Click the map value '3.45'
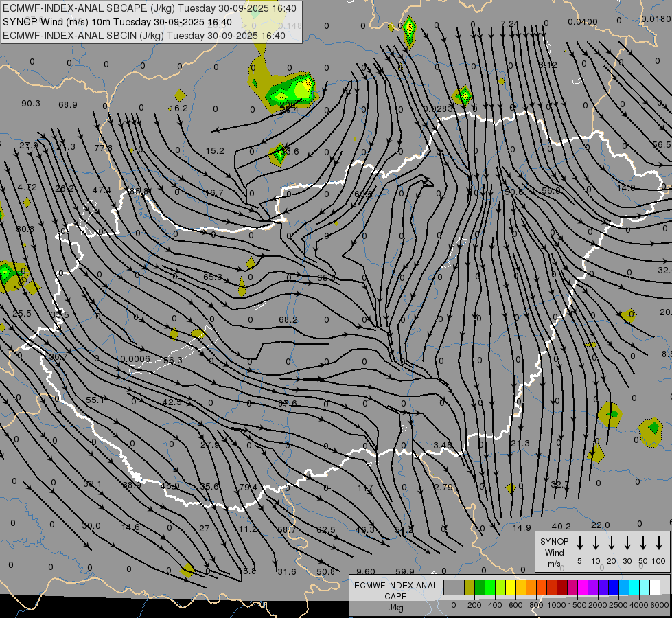The width and height of the screenshot is (672, 618). (442, 445)
